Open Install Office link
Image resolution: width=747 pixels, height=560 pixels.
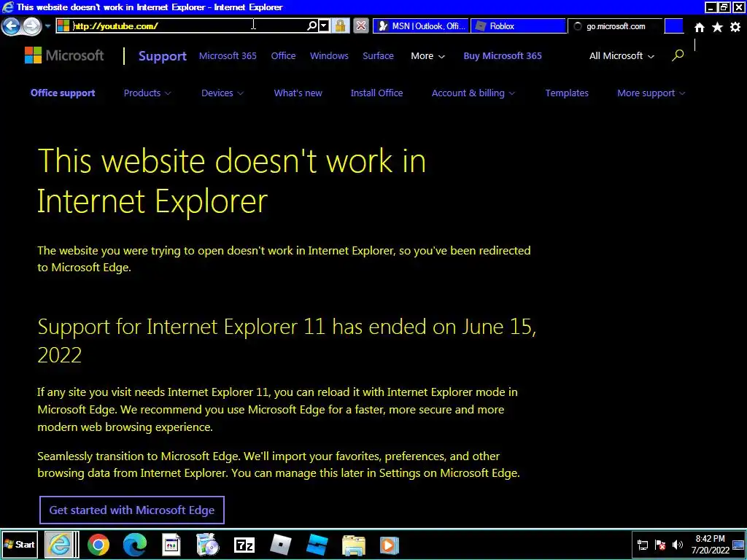click(x=377, y=93)
